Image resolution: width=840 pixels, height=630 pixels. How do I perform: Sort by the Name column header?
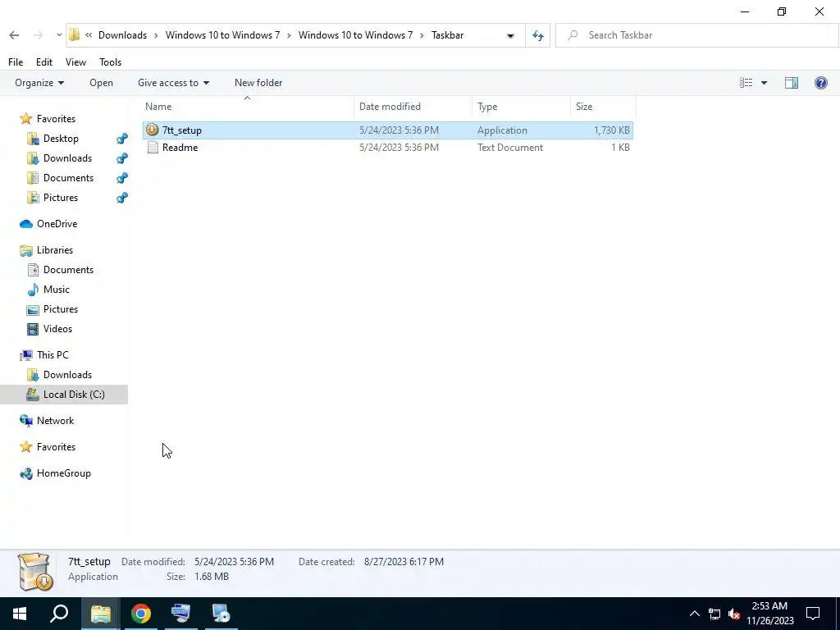click(247, 107)
